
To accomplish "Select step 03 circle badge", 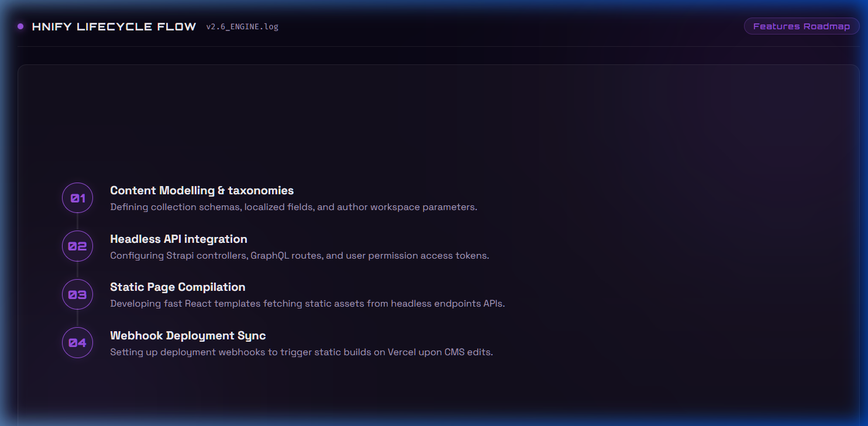I will (x=78, y=294).
